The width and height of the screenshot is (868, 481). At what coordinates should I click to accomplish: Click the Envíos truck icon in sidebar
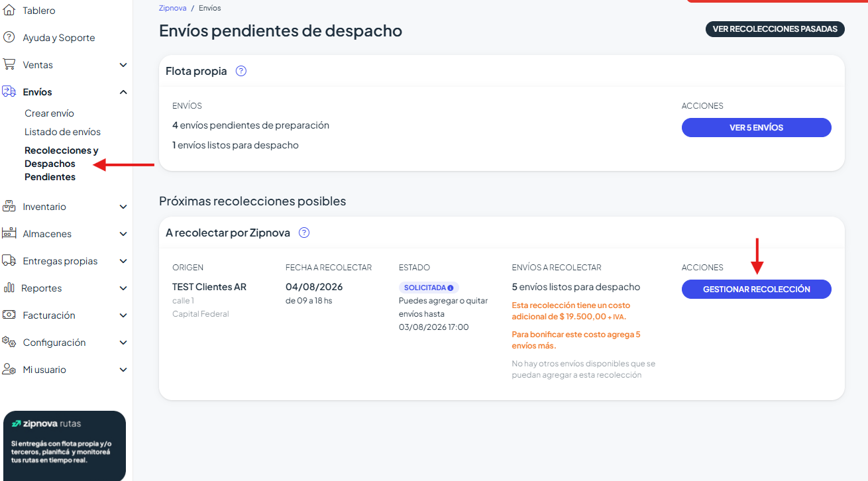pyautogui.click(x=9, y=92)
